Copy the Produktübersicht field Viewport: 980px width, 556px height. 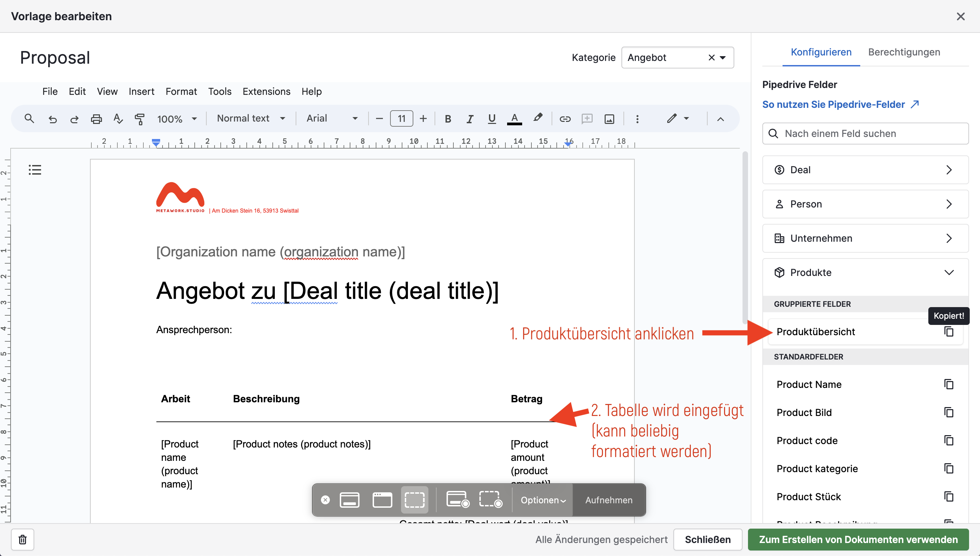pos(949,331)
